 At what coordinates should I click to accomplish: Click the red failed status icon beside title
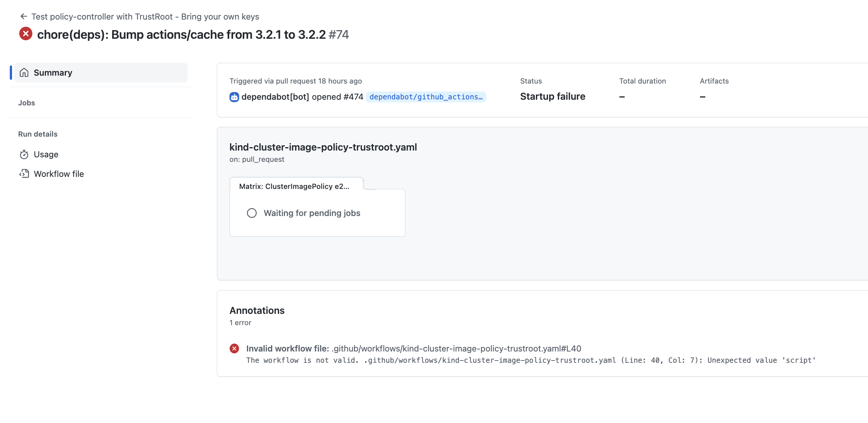pos(26,34)
